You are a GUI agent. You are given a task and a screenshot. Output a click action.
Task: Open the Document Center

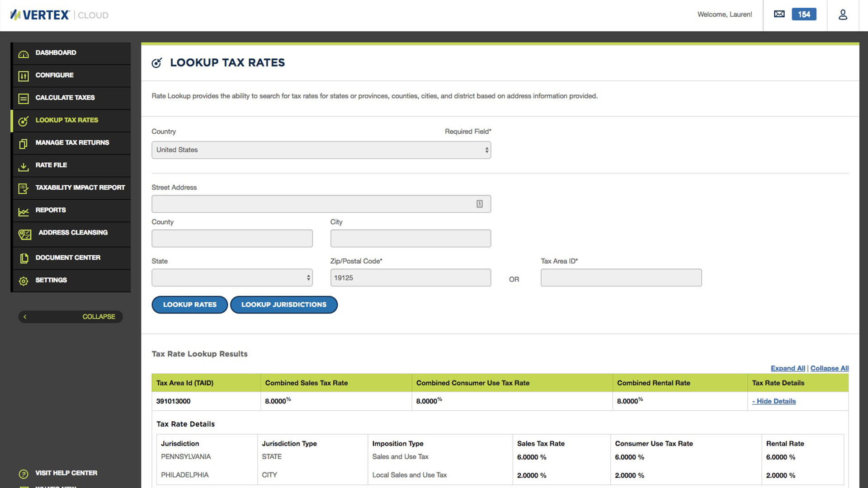[68, 258]
